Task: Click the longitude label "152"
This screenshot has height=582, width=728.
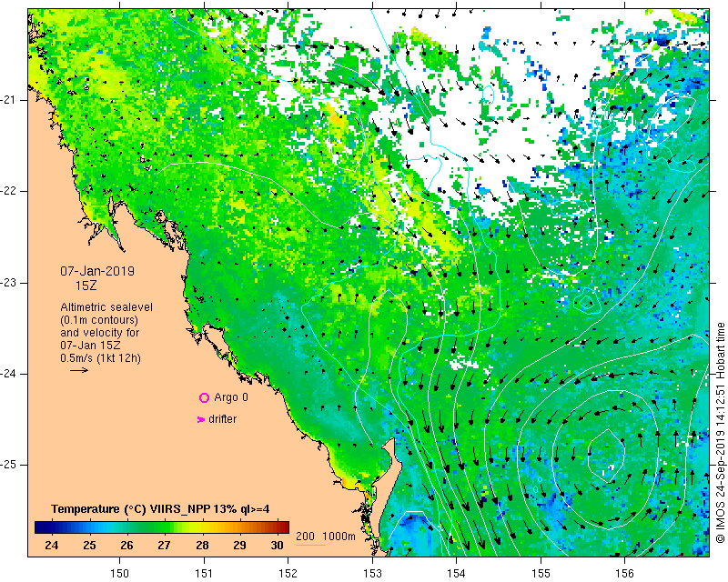Action: tap(288, 574)
